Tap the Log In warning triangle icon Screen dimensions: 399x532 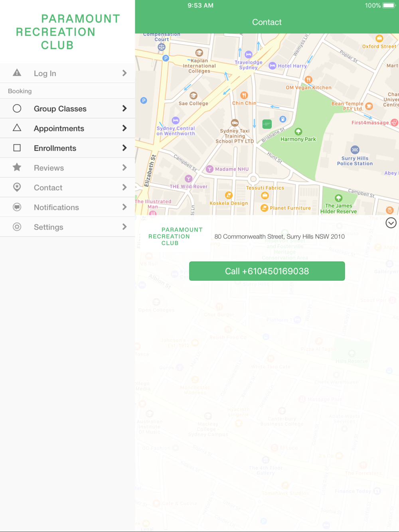(x=17, y=73)
